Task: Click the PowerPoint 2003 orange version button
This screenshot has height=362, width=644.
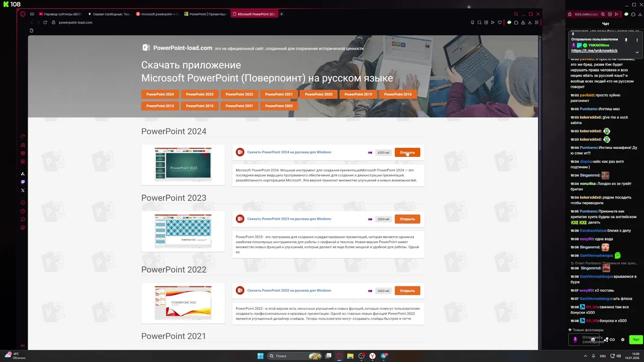Action: pos(279,106)
